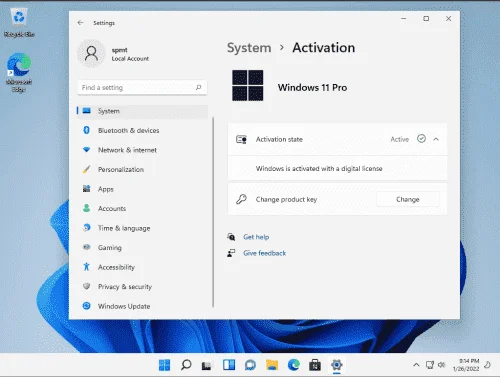This screenshot has width=500, height=377.
Task: Select the Microsoft Edge desktop shortcut
Action: (x=19, y=73)
